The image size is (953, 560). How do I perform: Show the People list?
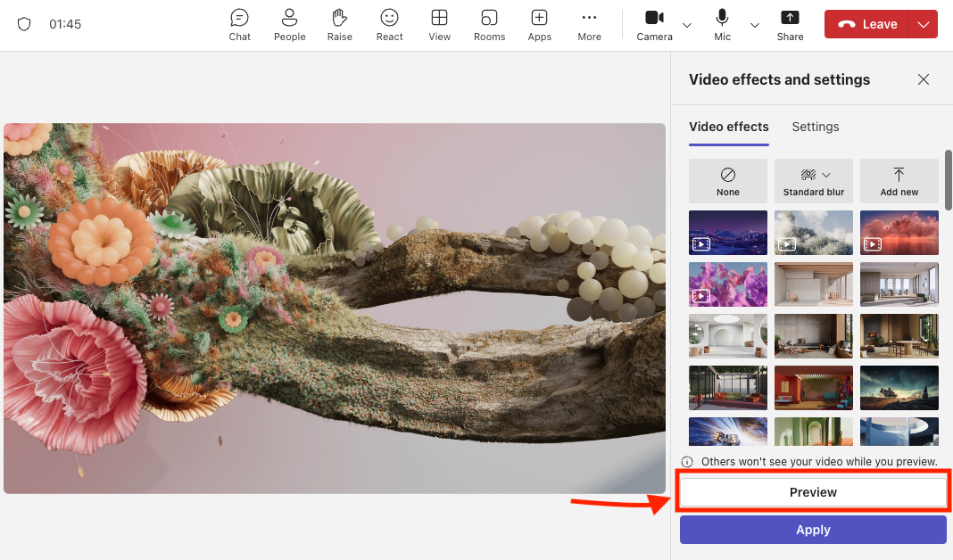(289, 25)
